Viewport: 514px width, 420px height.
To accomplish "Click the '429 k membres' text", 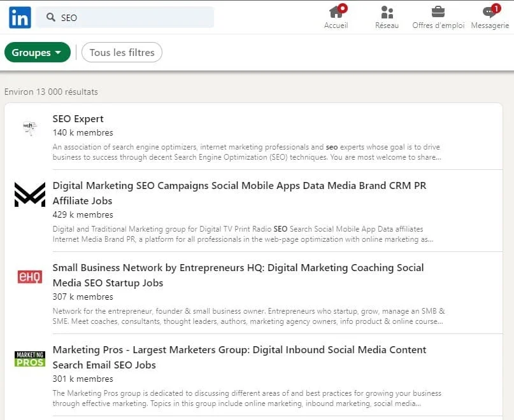I will coord(83,214).
